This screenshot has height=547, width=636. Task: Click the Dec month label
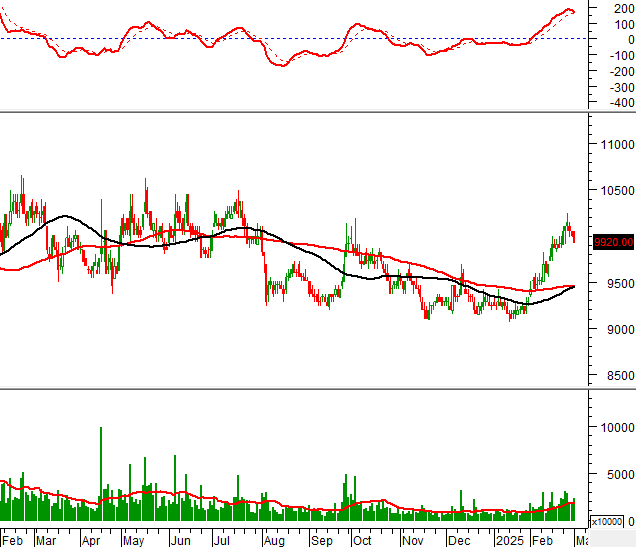coord(459,541)
